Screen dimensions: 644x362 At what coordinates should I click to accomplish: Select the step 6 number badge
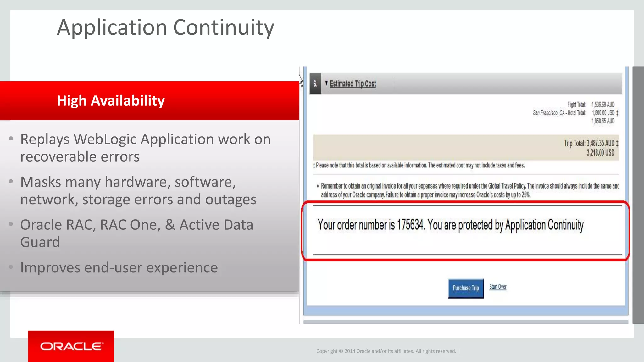pos(315,84)
